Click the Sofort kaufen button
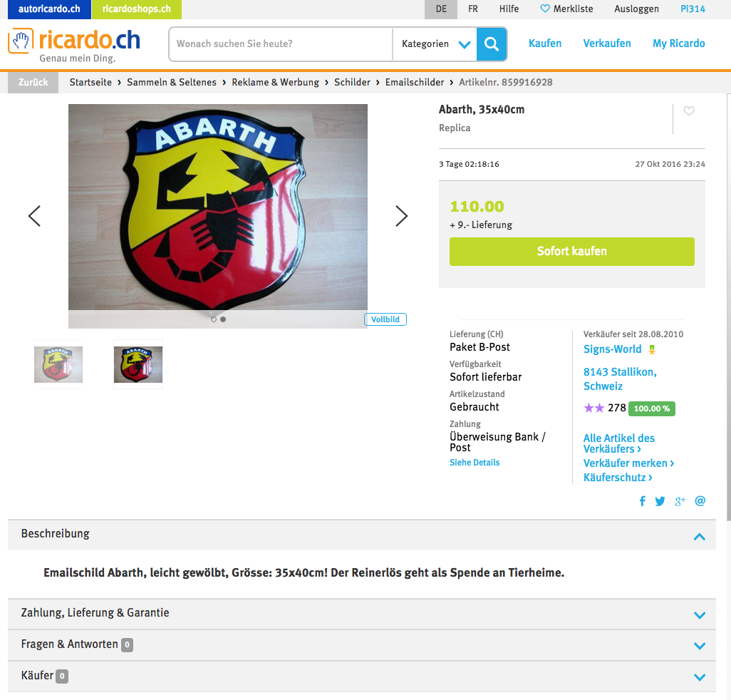The width and height of the screenshot is (731, 700). coord(571,252)
